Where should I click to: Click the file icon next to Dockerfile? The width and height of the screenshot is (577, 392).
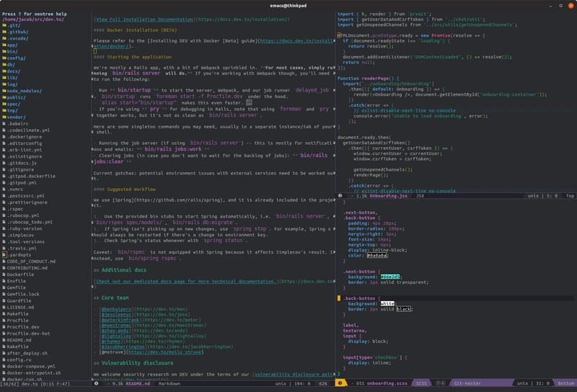tap(4, 275)
